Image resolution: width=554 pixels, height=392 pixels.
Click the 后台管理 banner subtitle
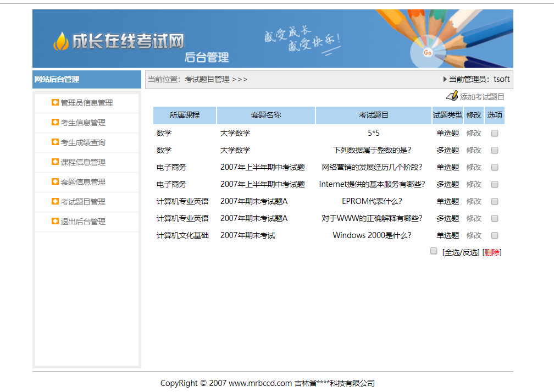tap(207, 57)
